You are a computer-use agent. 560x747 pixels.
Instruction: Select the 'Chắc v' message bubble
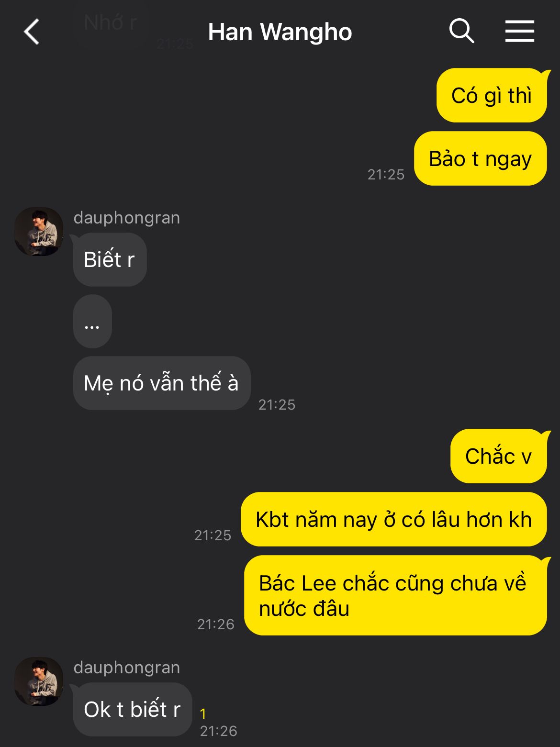(498, 456)
